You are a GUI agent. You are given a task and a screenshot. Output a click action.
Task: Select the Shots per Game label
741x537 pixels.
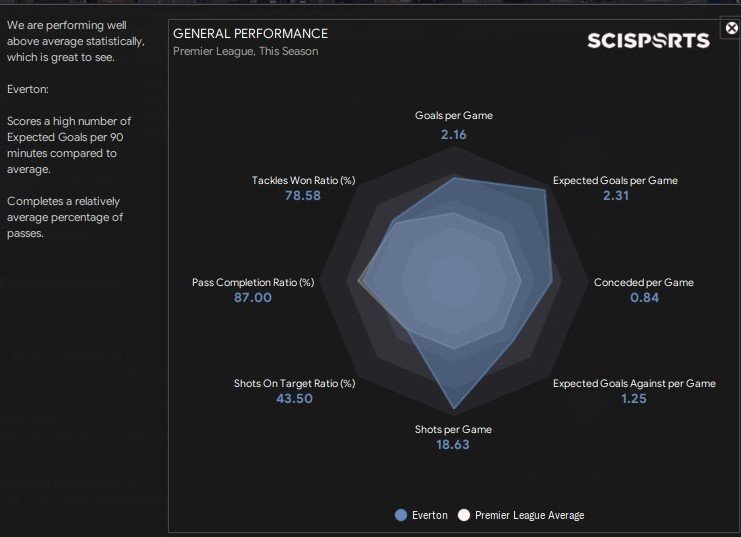pos(453,430)
